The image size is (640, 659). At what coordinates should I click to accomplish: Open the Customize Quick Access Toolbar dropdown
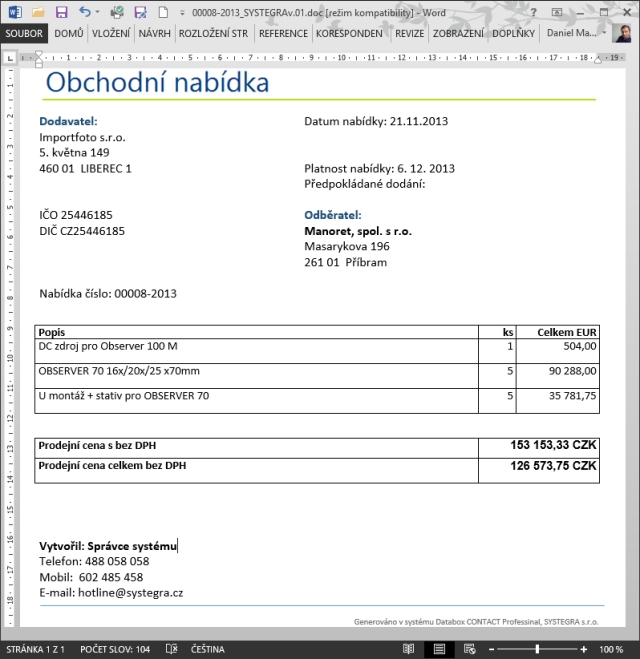[x=182, y=13]
